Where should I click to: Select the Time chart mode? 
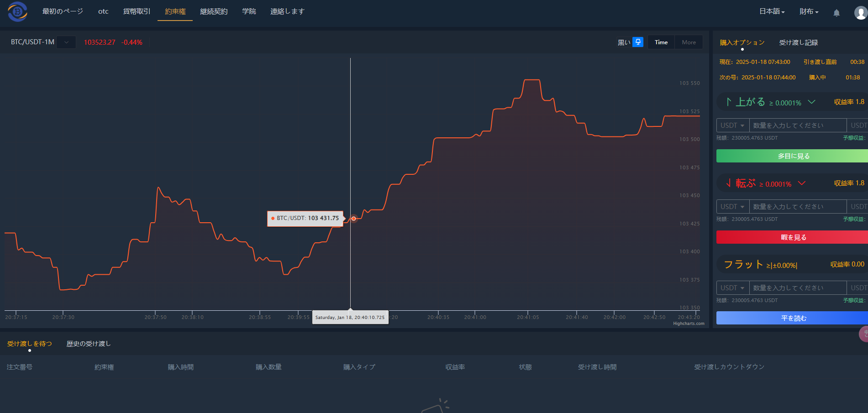(661, 42)
